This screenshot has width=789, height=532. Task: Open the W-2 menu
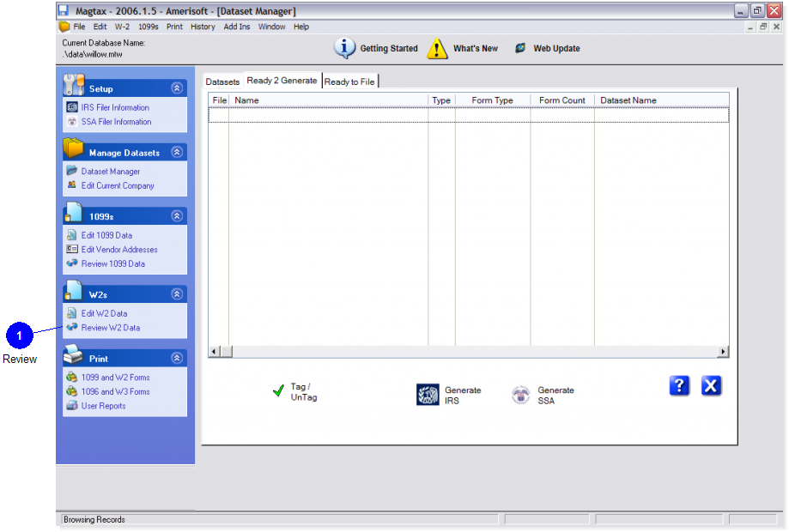[x=122, y=27]
